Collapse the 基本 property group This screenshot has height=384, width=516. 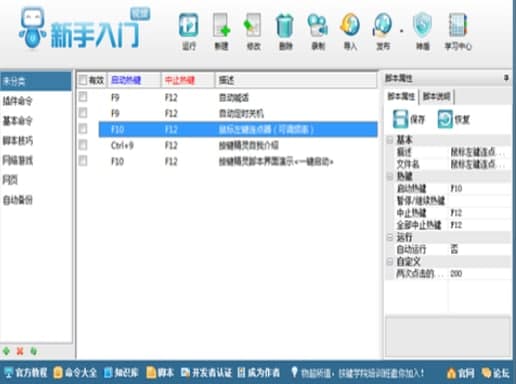click(390, 140)
